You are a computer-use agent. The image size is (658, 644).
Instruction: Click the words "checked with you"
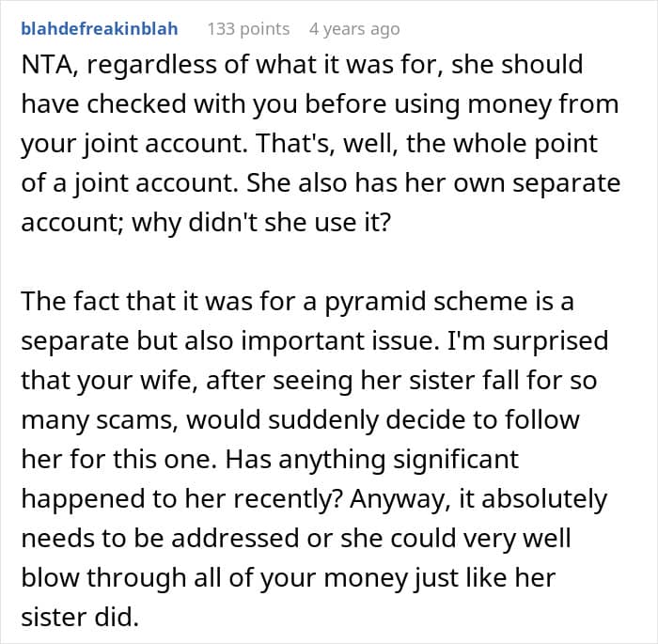click(181, 104)
